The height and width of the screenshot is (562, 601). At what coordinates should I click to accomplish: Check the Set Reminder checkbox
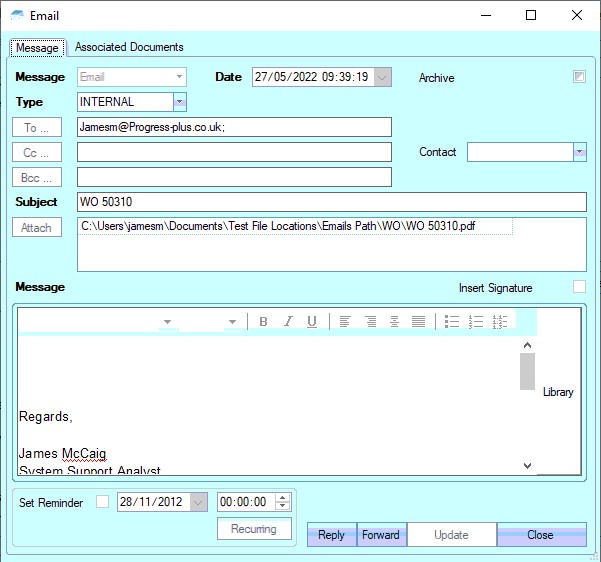pos(102,502)
